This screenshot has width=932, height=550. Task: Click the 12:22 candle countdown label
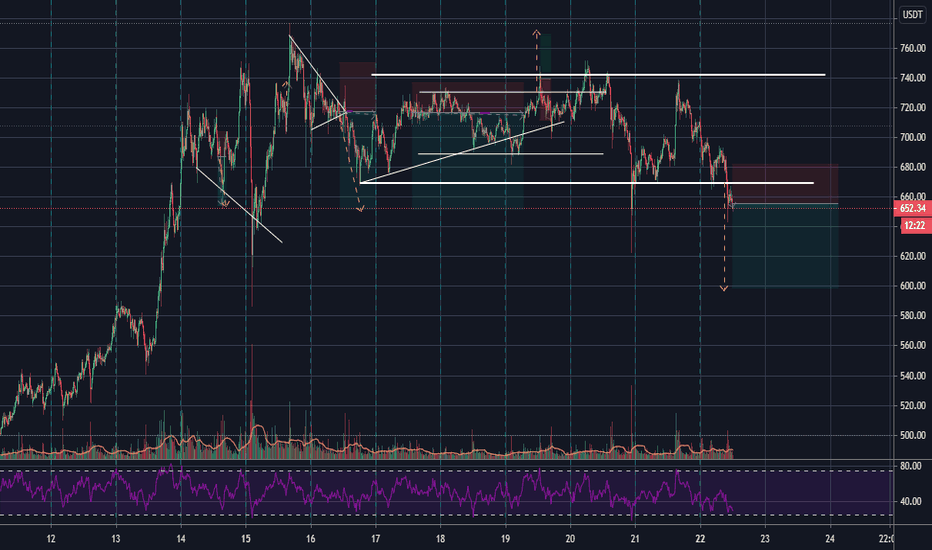point(914,225)
